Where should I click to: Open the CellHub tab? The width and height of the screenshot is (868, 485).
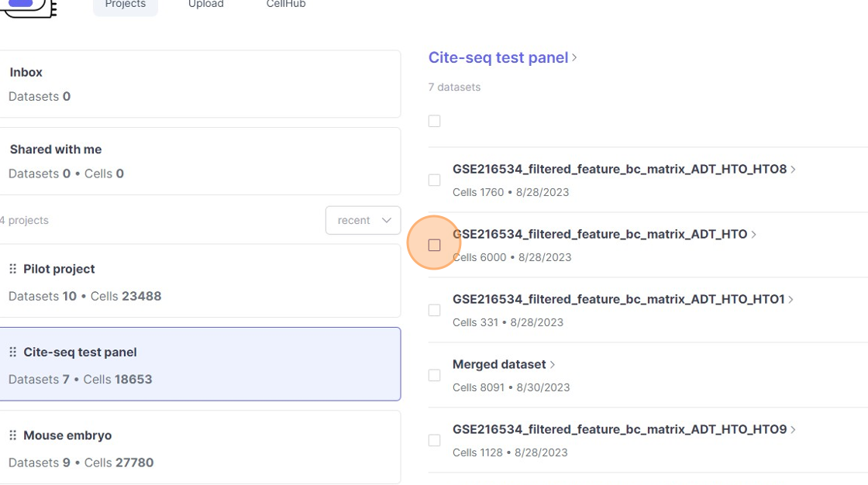(x=286, y=5)
